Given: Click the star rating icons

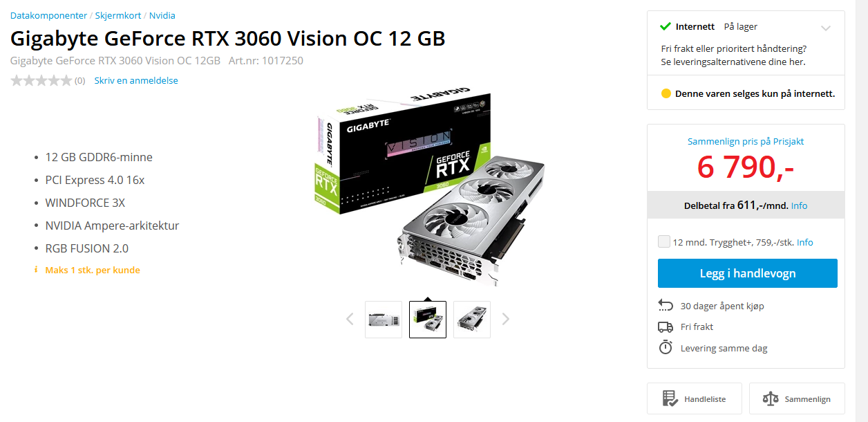Looking at the screenshot, I should coord(41,80).
